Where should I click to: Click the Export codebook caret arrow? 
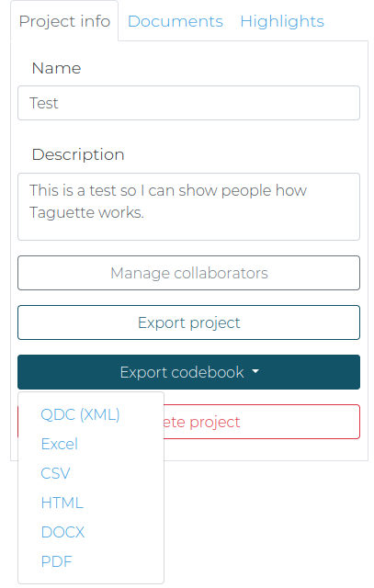[x=255, y=371]
